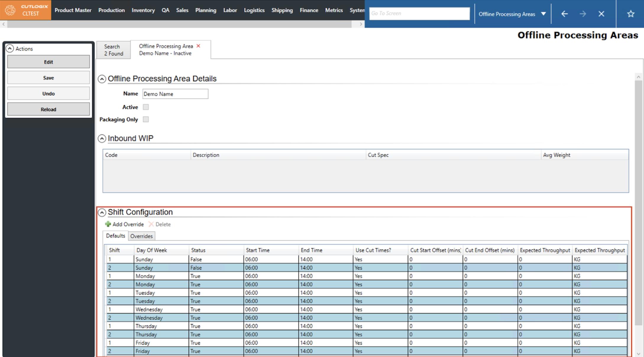Click the Edit button
This screenshot has width=644, height=357.
coord(48,62)
